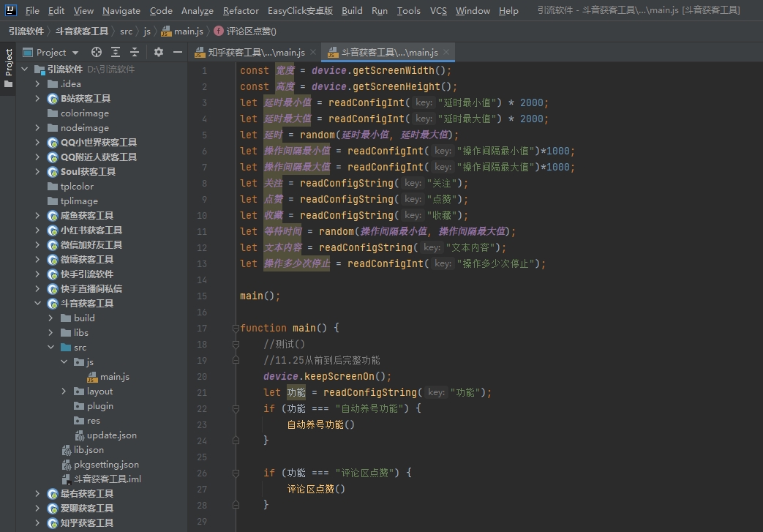The width and height of the screenshot is (763, 532).
Task: Expand the layout folder
Action: [x=64, y=391]
